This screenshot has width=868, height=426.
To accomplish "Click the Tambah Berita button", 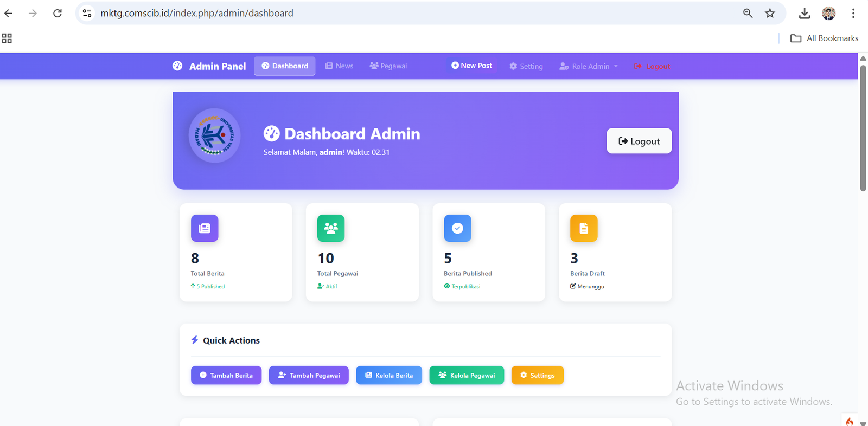I will tap(226, 375).
